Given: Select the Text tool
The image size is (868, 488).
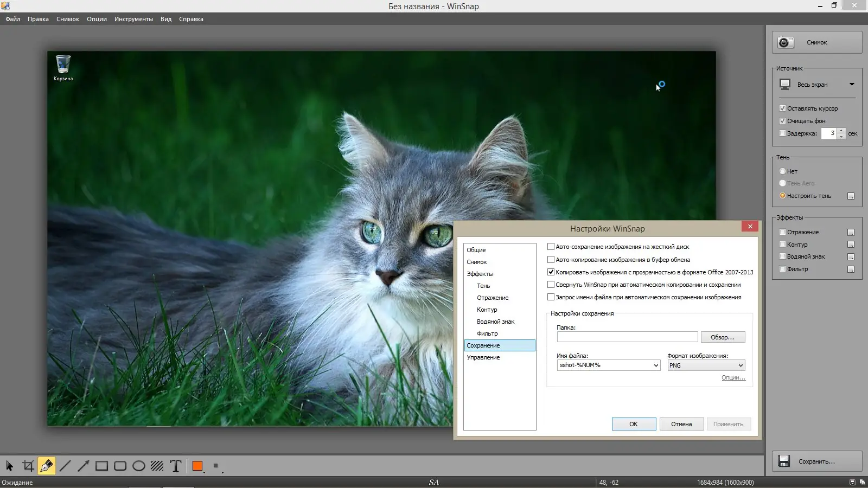Looking at the screenshot, I should coord(176,465).
